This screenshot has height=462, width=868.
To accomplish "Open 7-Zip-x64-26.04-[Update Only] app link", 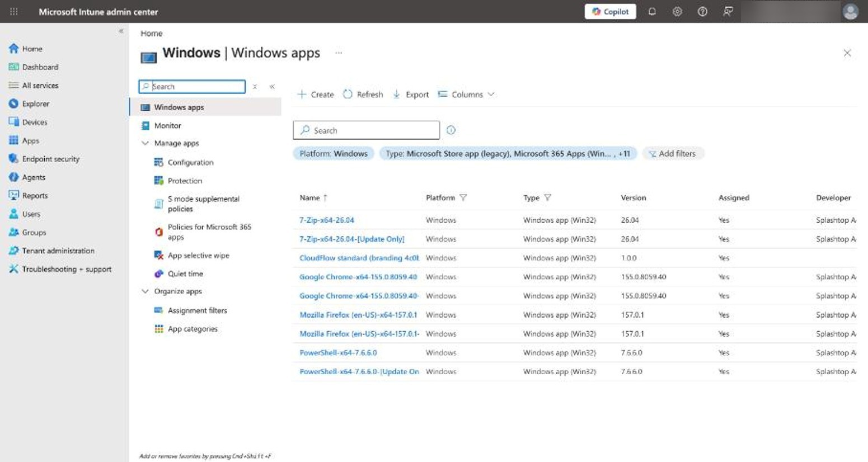I will (352, 239).
